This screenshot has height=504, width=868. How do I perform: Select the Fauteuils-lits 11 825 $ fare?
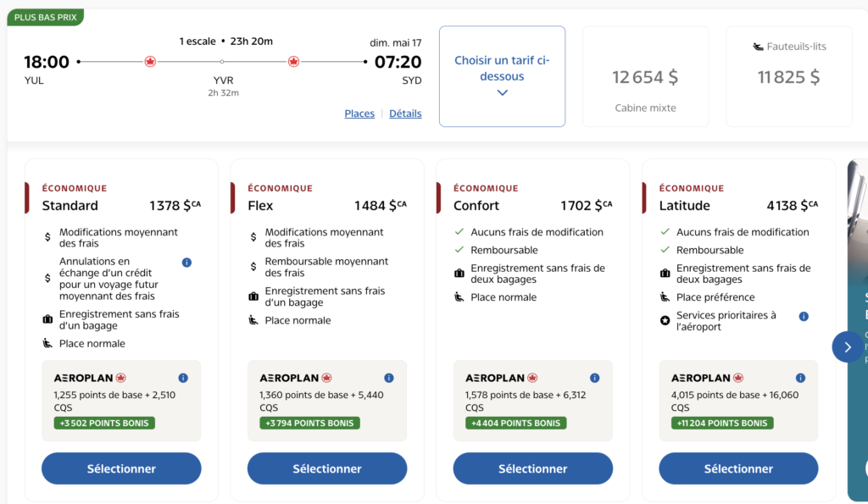pos(788,77)
